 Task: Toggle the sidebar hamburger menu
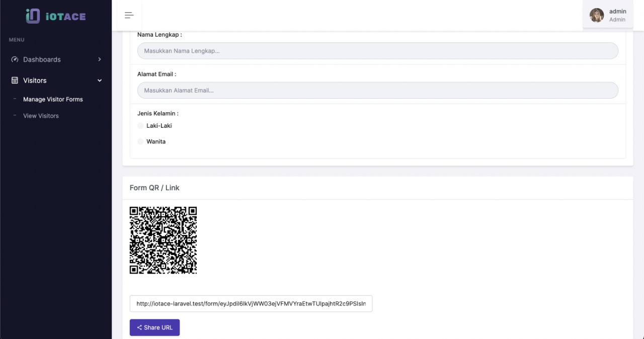[x=129, y=15]
